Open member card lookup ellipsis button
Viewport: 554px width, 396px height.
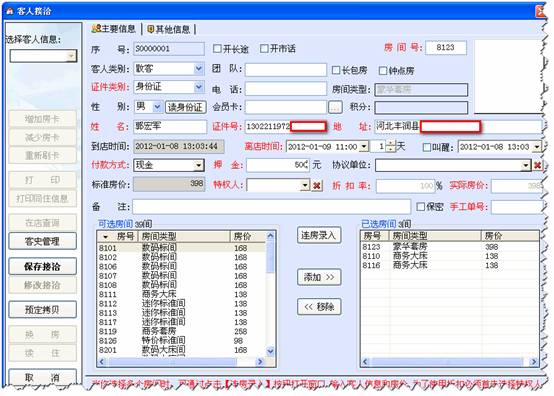pyautogui.click(x=335, y=107)
